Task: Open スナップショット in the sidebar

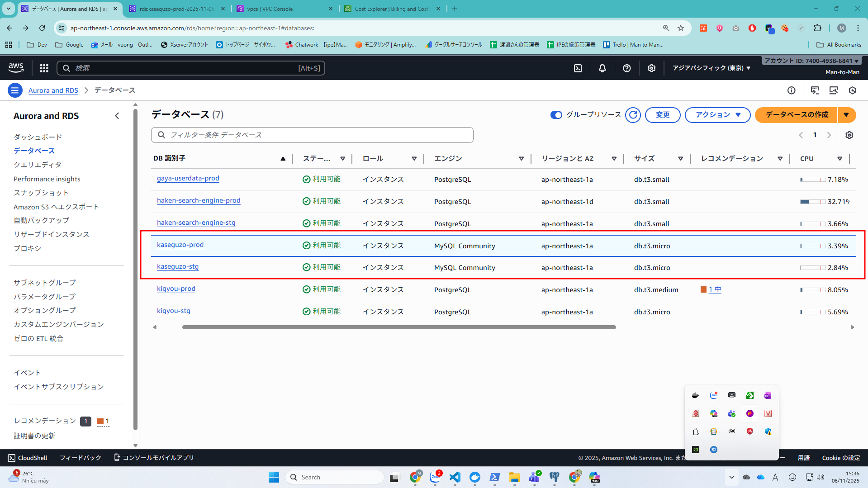Action: (x=41, y=193)
